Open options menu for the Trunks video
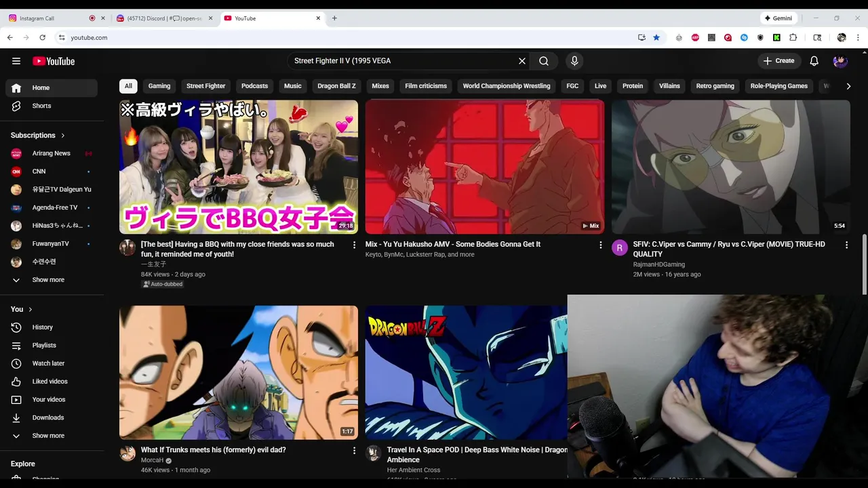The width and height of the screenshot is (868, 488). (354, 450)
